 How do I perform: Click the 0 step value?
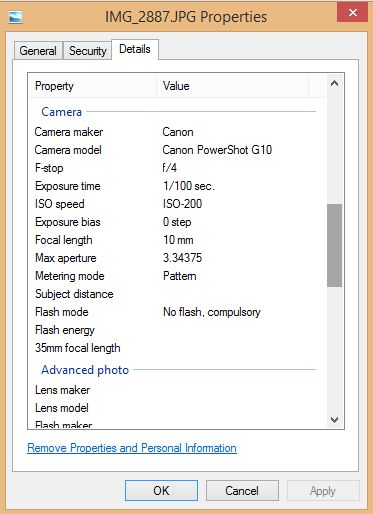pos(177,222)
